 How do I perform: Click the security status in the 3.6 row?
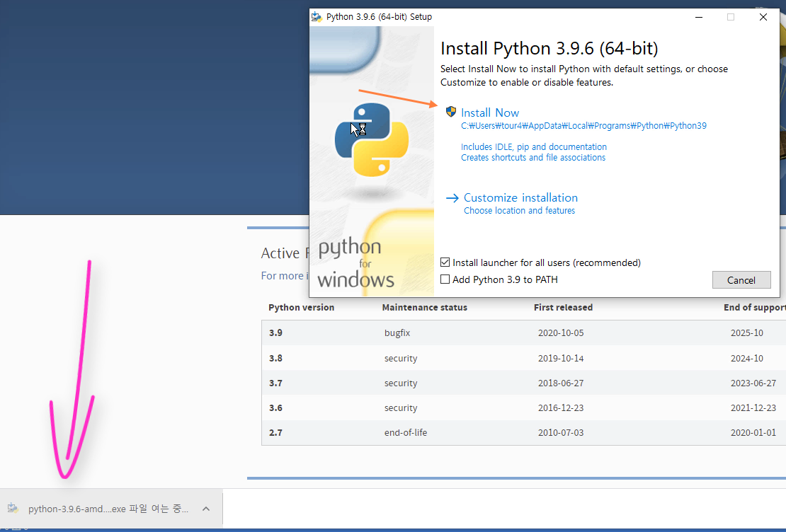401,407
